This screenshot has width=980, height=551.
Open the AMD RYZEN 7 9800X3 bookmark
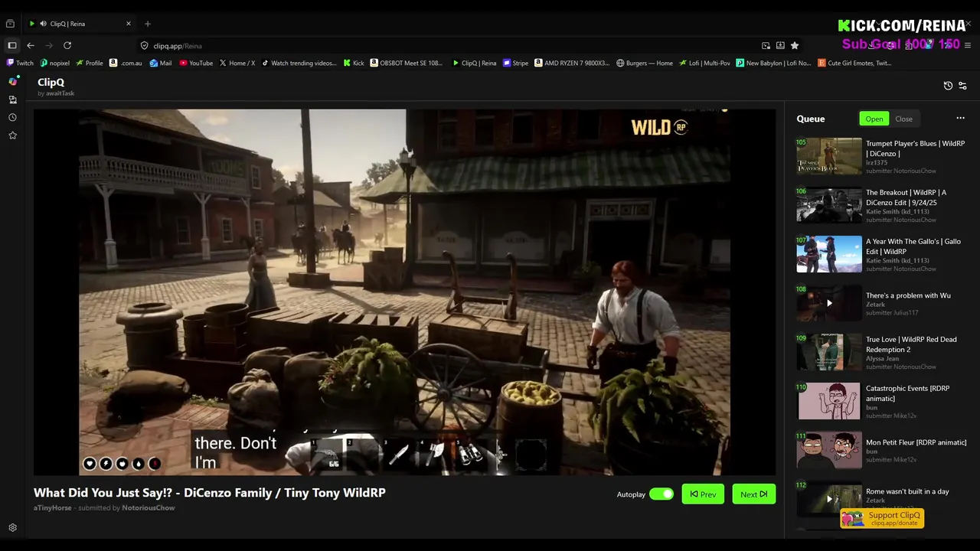pyautogui.click(x=572, y=64)
